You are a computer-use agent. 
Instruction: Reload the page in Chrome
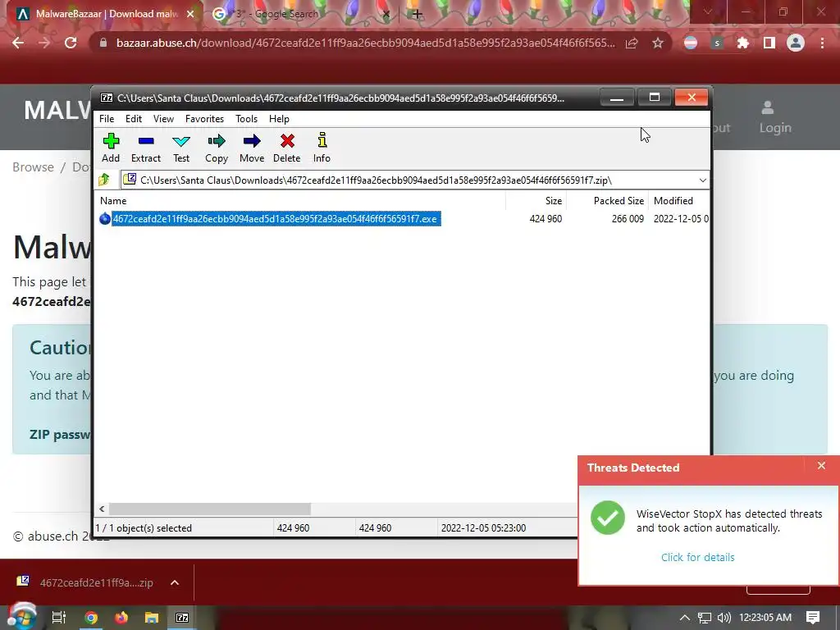tap(71, 43)
